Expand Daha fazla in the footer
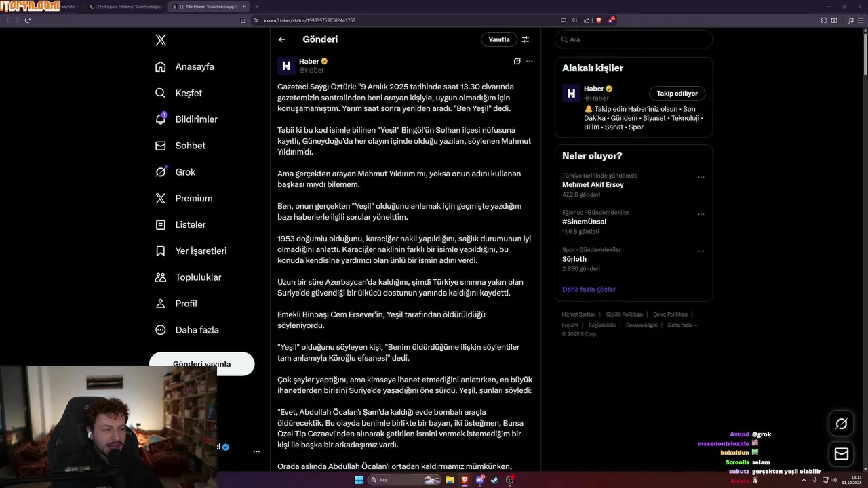The height and width of the screenshot is (488, 868). pos(682,325)
